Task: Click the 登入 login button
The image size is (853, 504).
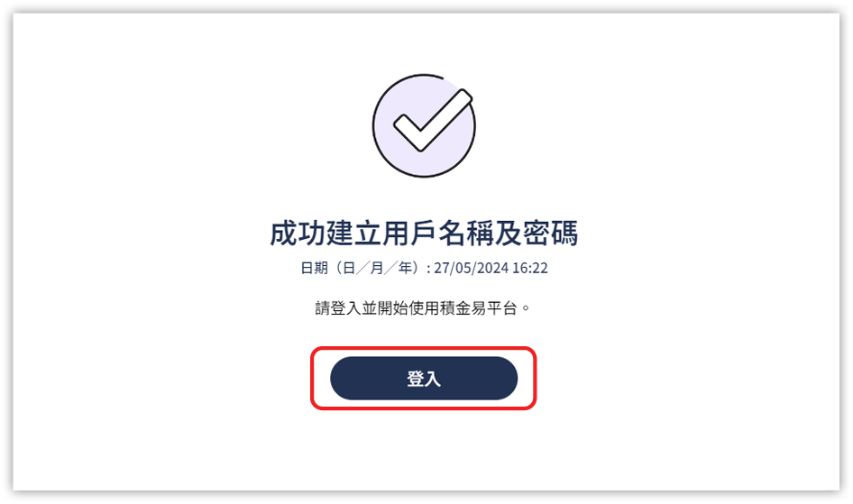Action: click(x=423, y=379)
